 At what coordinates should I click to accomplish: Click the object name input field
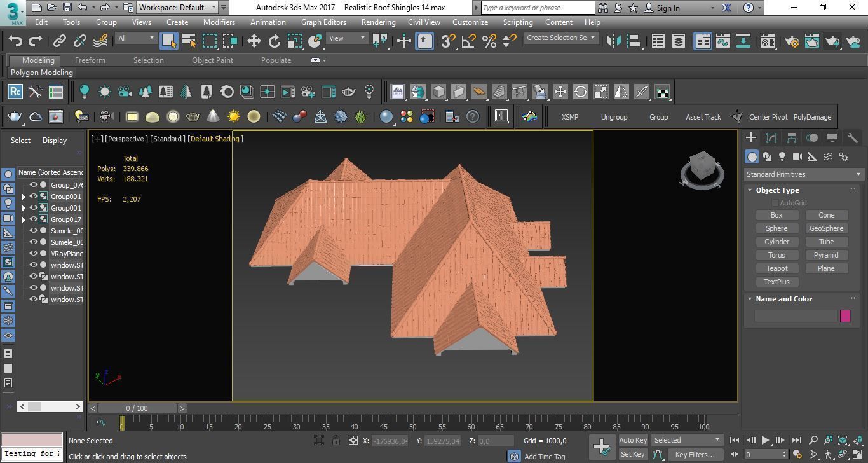coord(796,316)
